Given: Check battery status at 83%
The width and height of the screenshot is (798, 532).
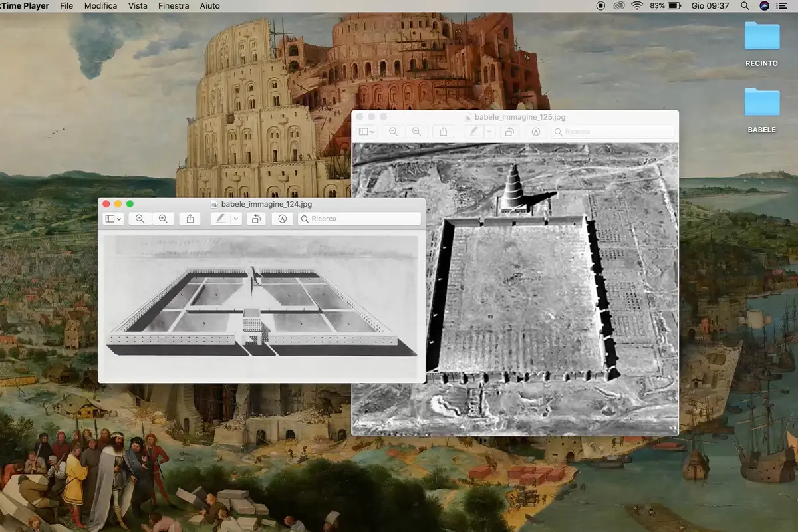Looking at the screenshot, I should click(666, 6).
